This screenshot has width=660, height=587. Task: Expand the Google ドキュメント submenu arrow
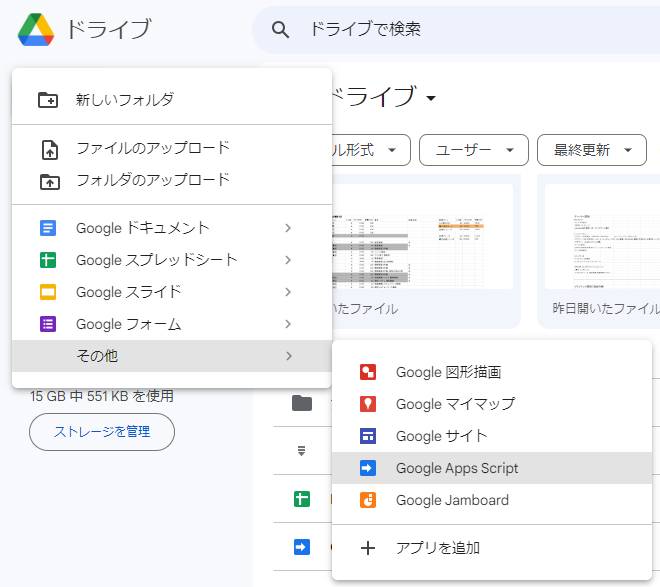click(x=288, y=228)
